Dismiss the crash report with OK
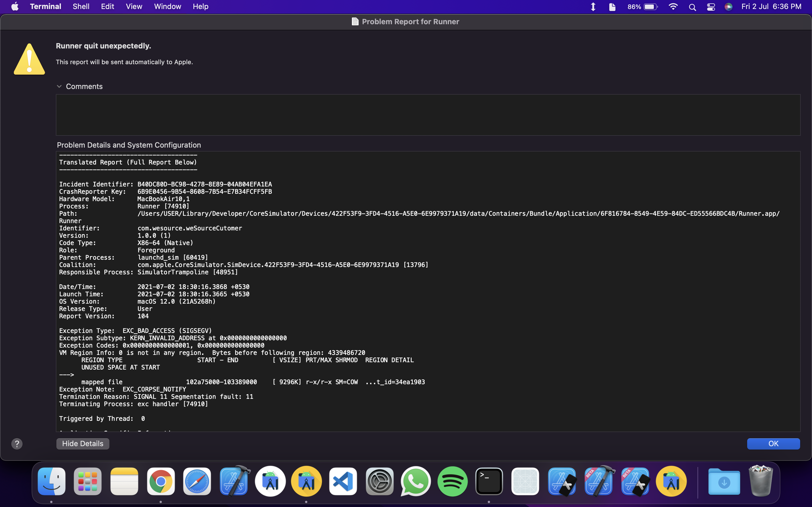812x507 pixels. [773, 443]
